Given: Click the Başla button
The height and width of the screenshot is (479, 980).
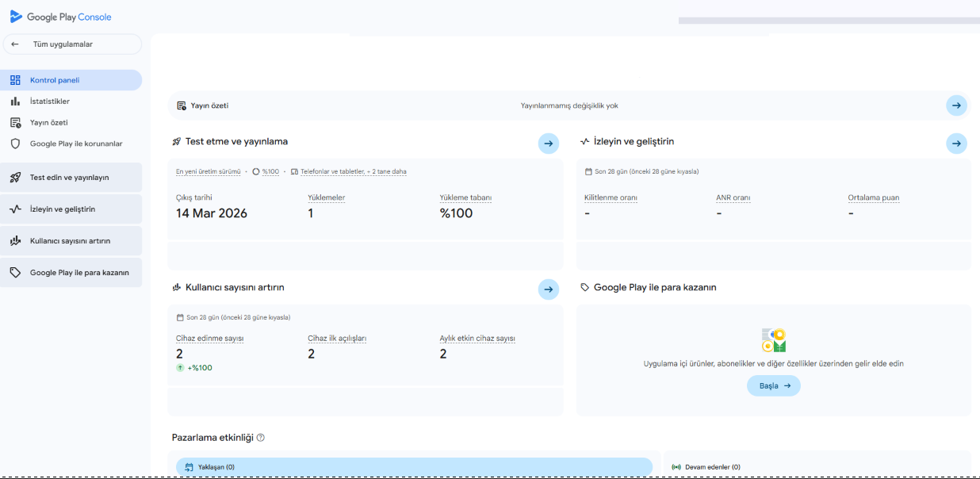Looking at the screenshot, I should pos(774,386).
